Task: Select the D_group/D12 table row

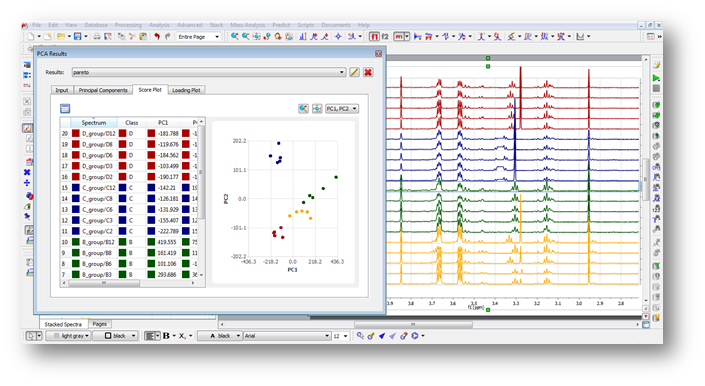Action: (130, 133)
